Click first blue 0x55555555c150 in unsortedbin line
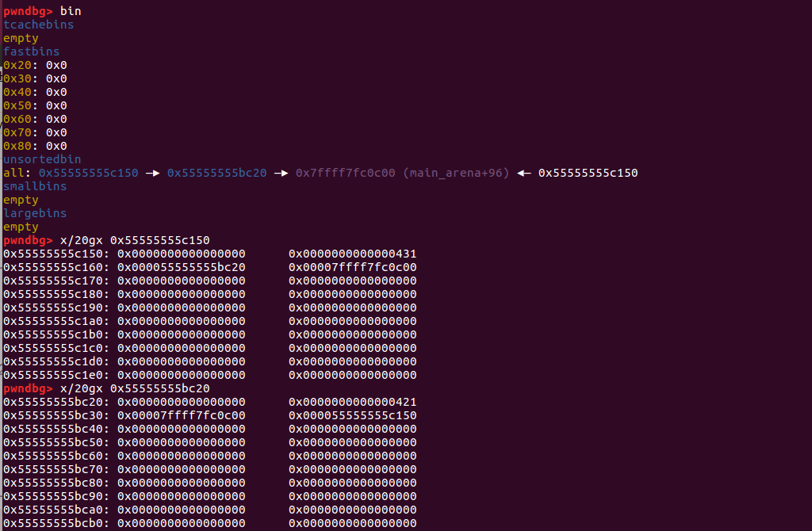Screen dimensions: 812x531 pyautogui.click(x=88, y=173)
